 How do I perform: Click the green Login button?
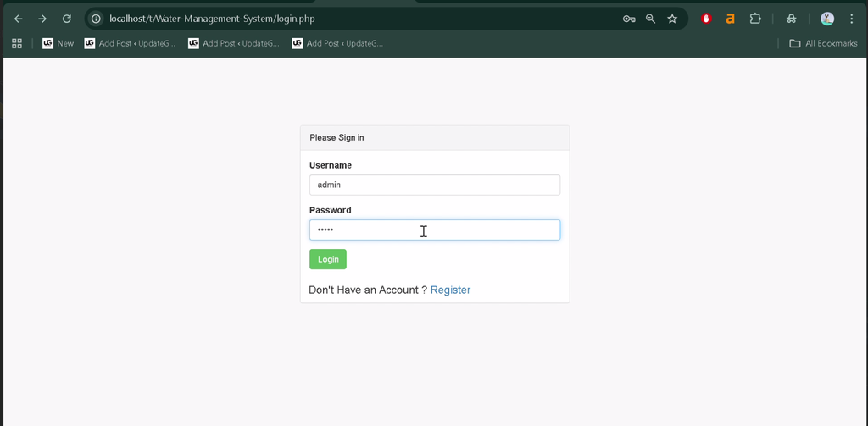click(328, 259)
